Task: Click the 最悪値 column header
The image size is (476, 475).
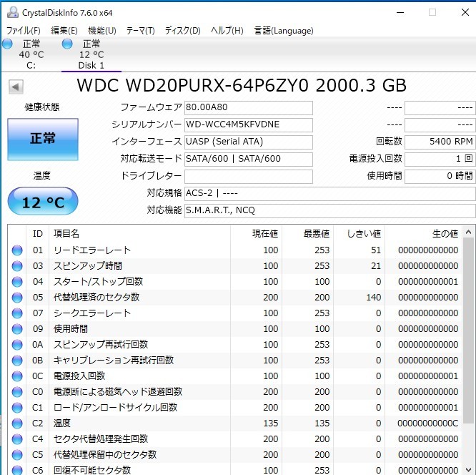Action: point(307,234)
